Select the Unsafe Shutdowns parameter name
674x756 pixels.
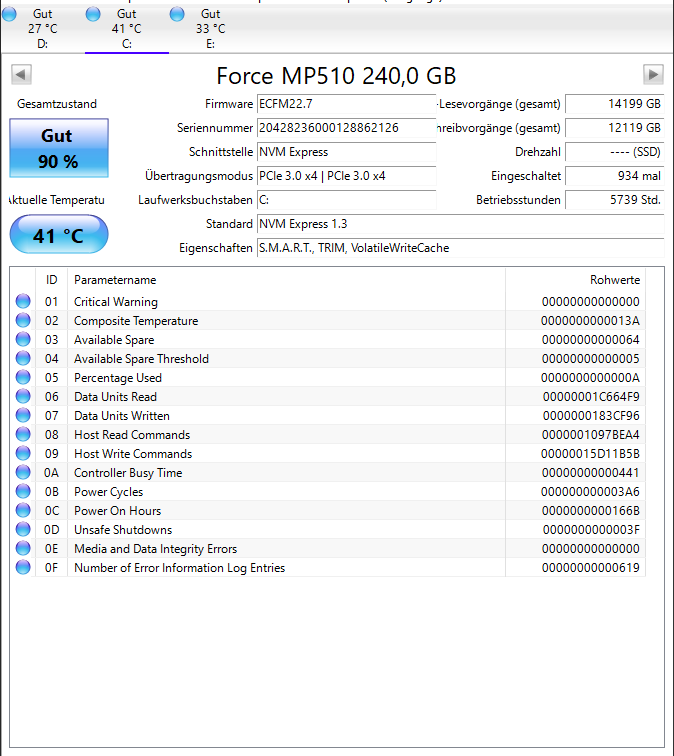(x=123, y=530)
